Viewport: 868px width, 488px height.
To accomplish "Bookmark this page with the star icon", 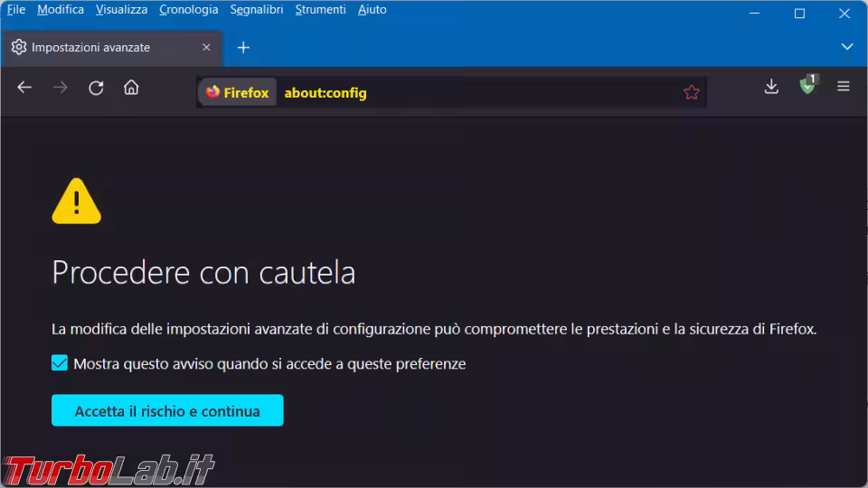I will click(691, 92).
